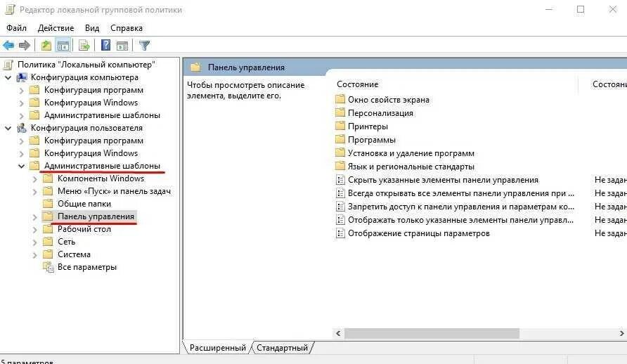Open the Окно свойств экрана folder
This screenshot has height=364, width=627.
coord(388,100)
